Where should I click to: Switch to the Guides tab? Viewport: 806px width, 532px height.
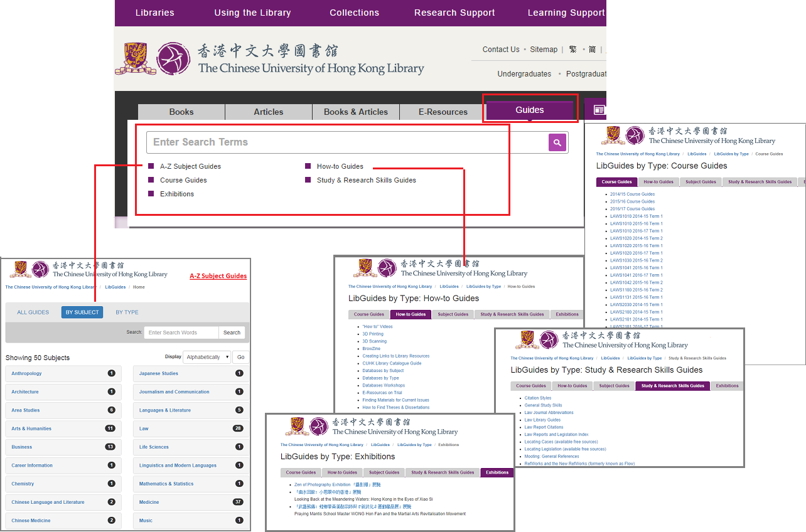[530, 110]
